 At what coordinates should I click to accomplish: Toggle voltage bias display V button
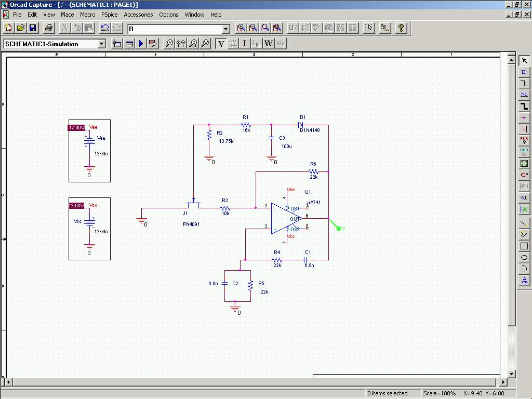click(x=221, y=44)
